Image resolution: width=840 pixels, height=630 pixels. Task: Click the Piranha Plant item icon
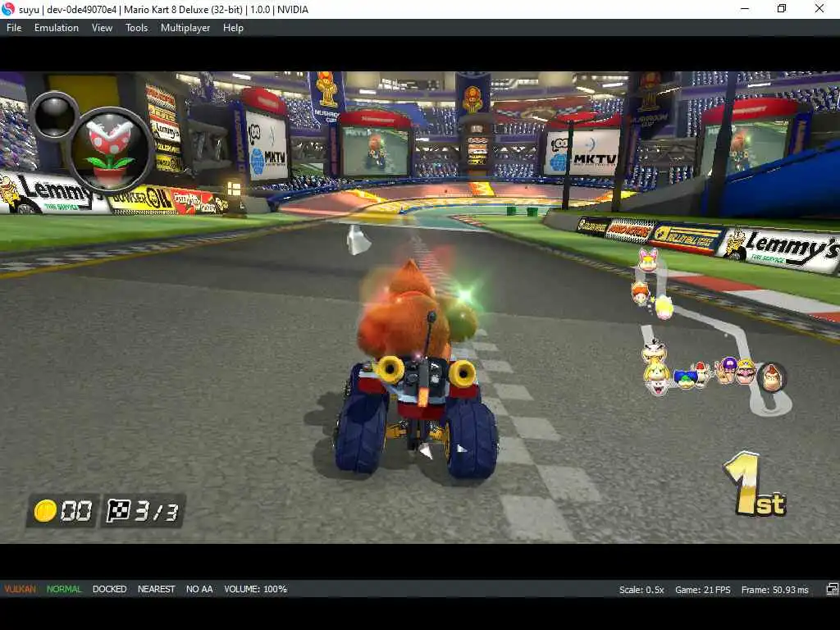(110, 148)
